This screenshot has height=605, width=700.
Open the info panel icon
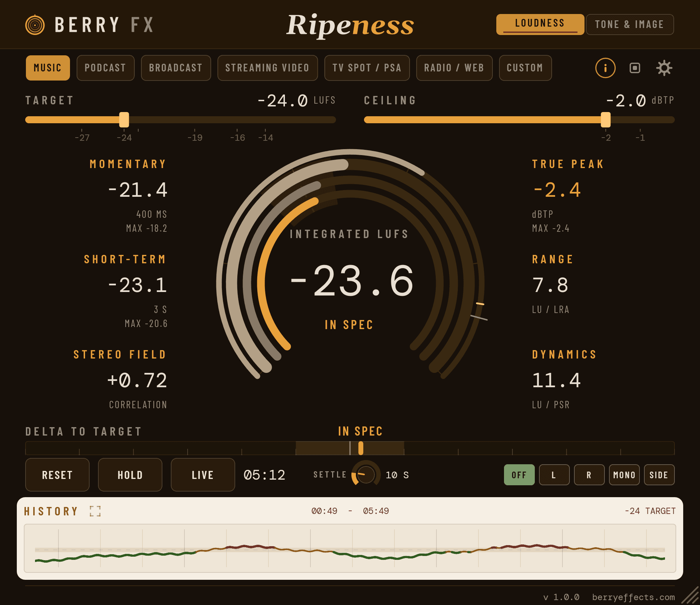pyautogui.click(x=605, y=68)
